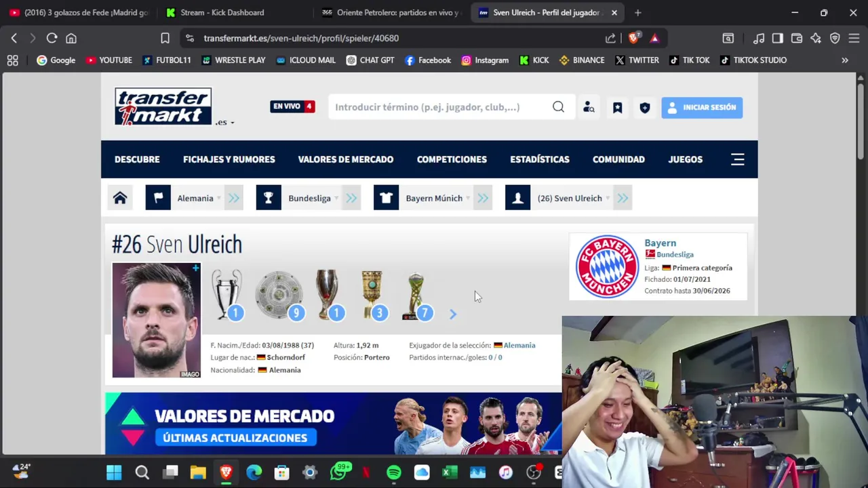This screenshot has height=488, width=868.
Task: Click the double arrow after Alemania
Action: click(234, 198)
